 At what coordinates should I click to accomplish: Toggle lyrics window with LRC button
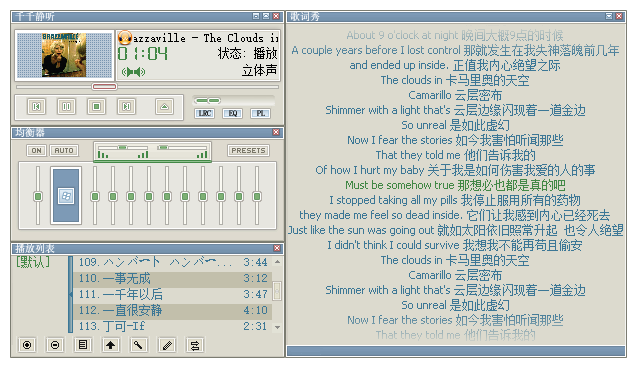point(205,114)
